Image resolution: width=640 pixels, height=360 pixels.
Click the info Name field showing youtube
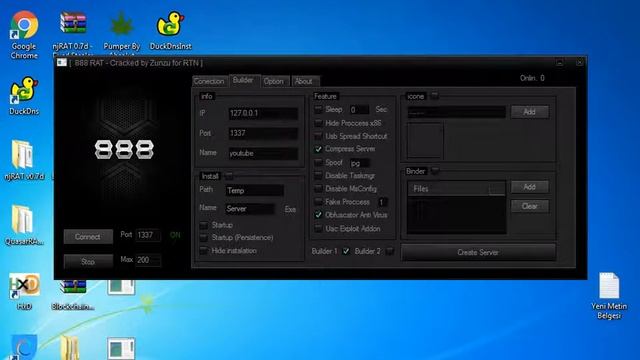[x=263, y=153]
